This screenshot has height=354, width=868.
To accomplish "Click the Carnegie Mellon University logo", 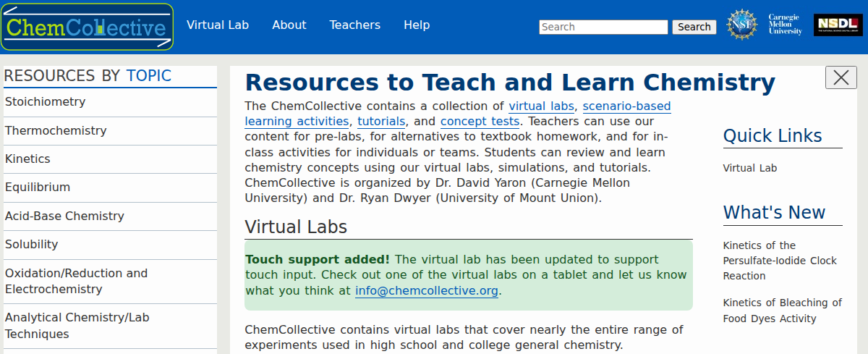I will (785, 25).
